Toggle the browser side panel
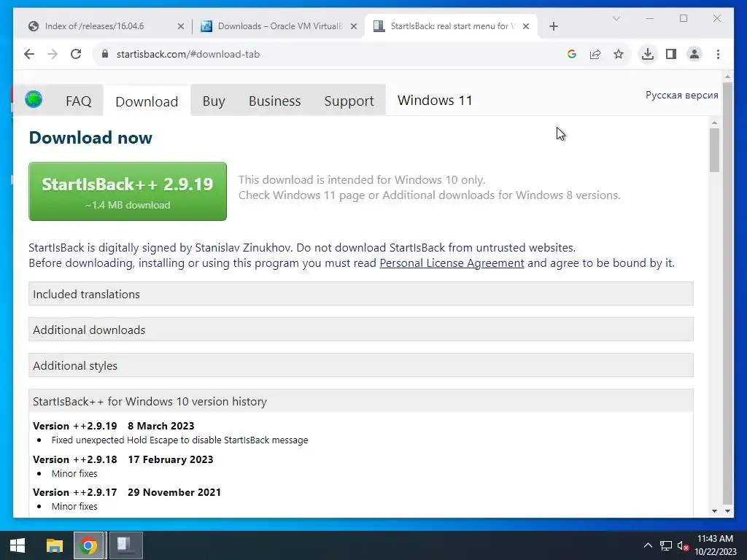The width and height of the screenshot is (747, 560). [671, 54]
